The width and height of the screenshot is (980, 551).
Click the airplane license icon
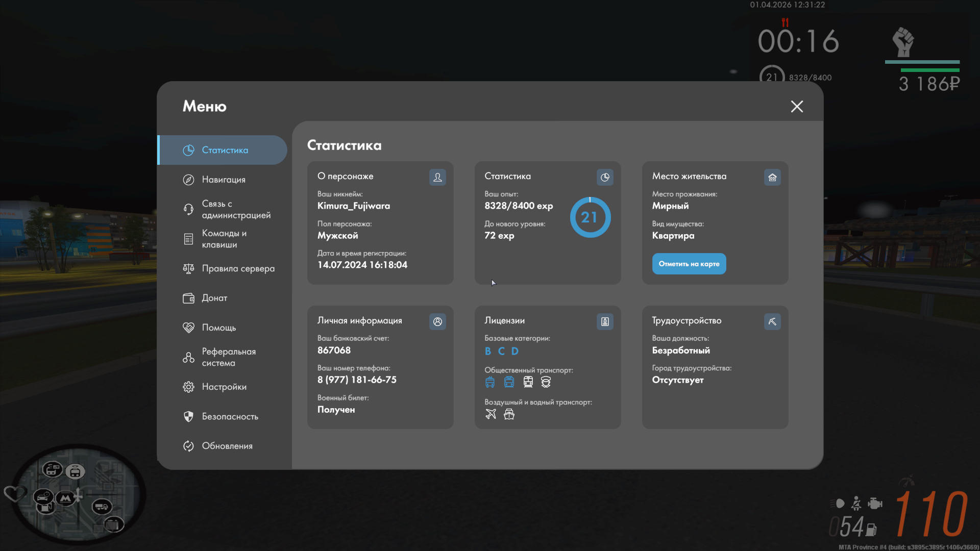(491, 414)
